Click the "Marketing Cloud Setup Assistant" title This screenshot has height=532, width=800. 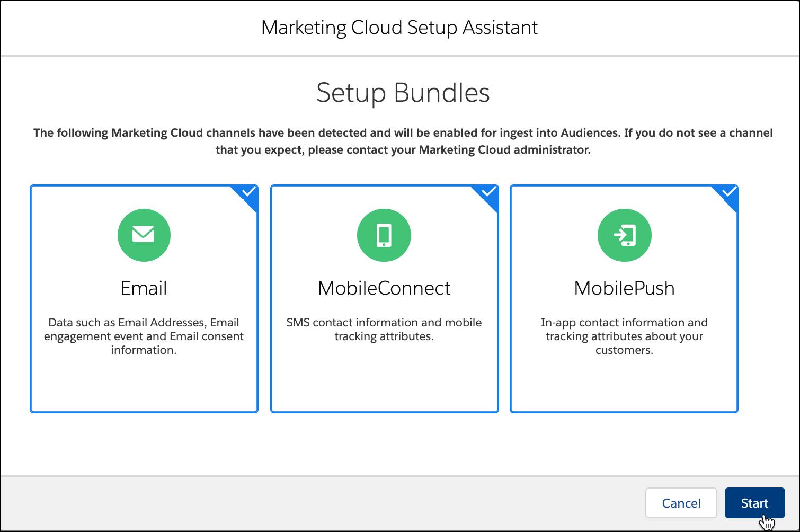pyautogui.click(x=399, y=28)
